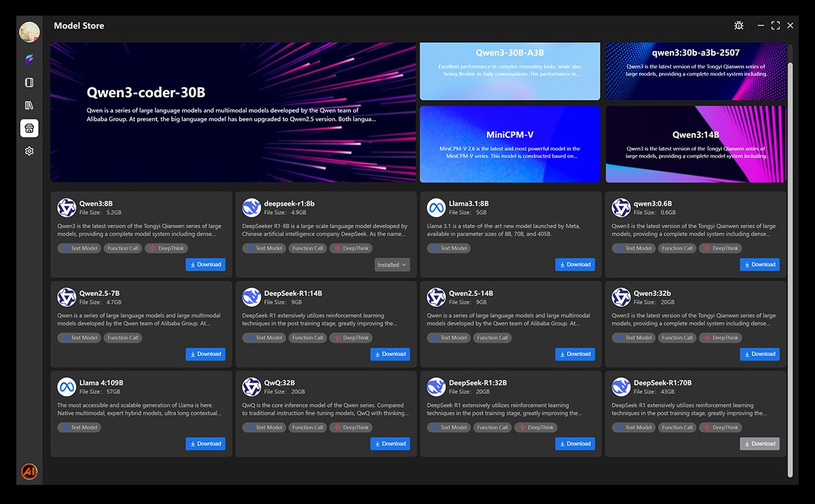Download the Qwen3:8B model
815x504 pixels.
(206, 264)
